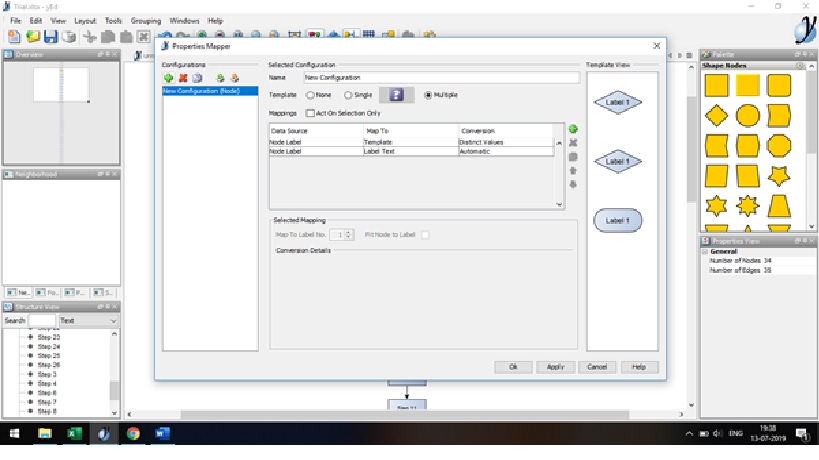The height and width of the screenshot is (460, 819).
Task: Choose the Single template option
Action: [x=349, y=95]
